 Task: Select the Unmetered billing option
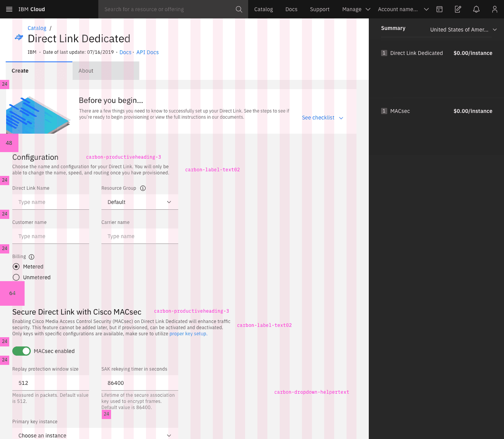(x=16, y=277)
